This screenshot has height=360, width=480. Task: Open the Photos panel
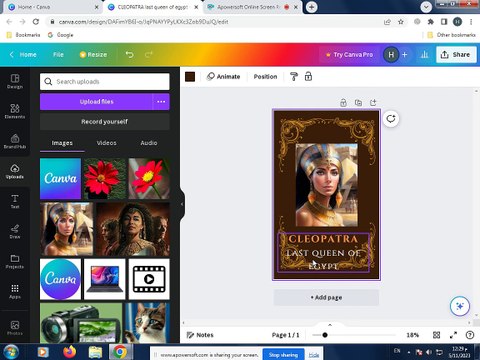pos(15,327)
